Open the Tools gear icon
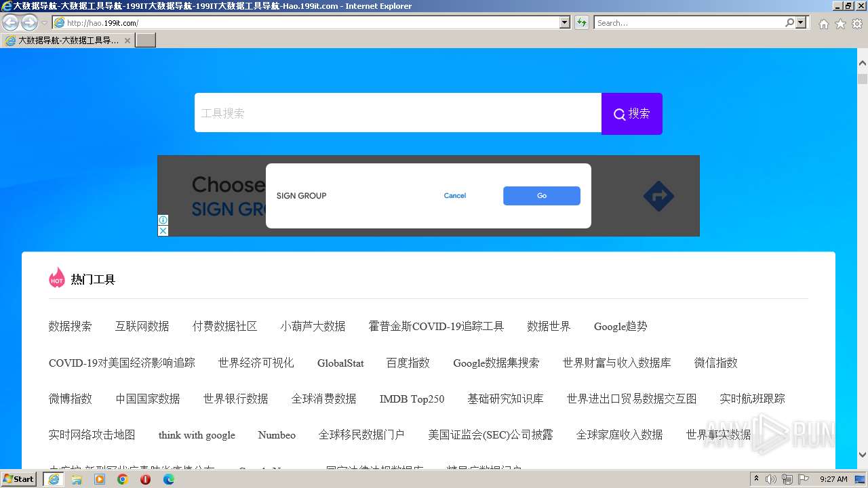 point(857,24)
